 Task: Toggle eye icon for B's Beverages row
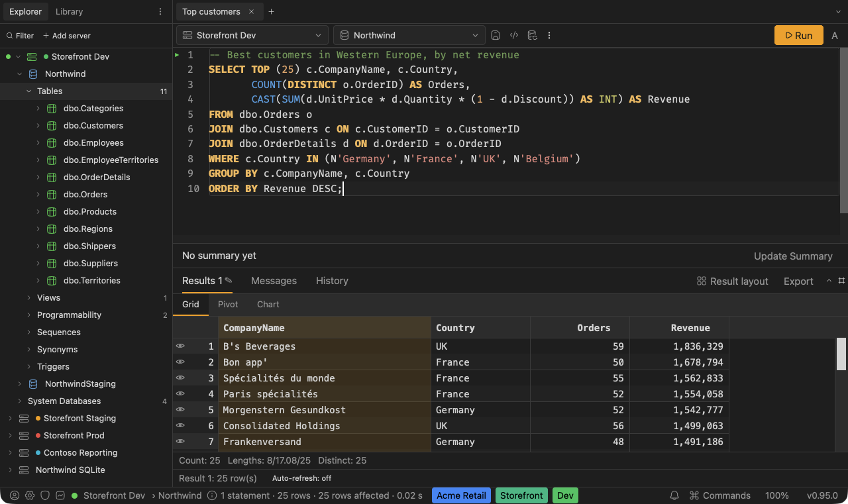coord(180,346)
